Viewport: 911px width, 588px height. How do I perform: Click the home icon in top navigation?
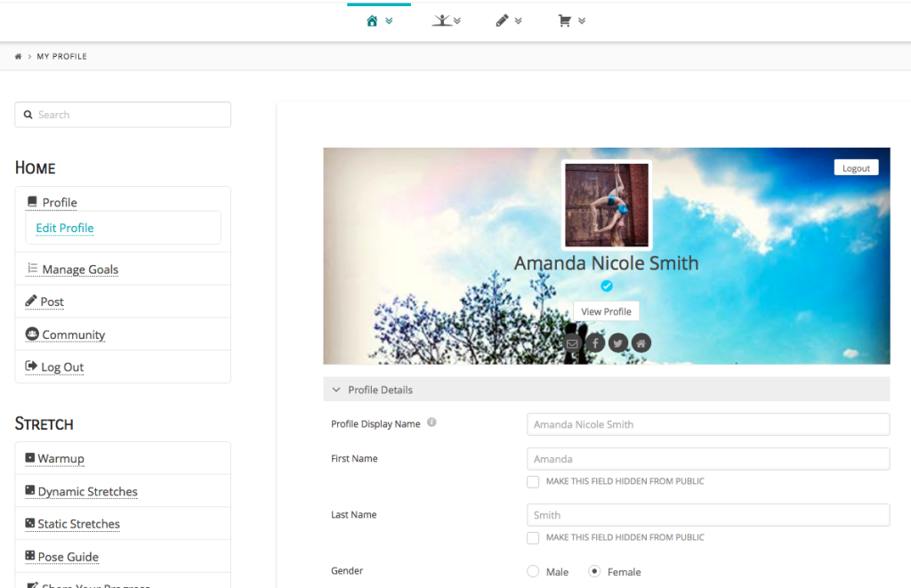(372, 21)
